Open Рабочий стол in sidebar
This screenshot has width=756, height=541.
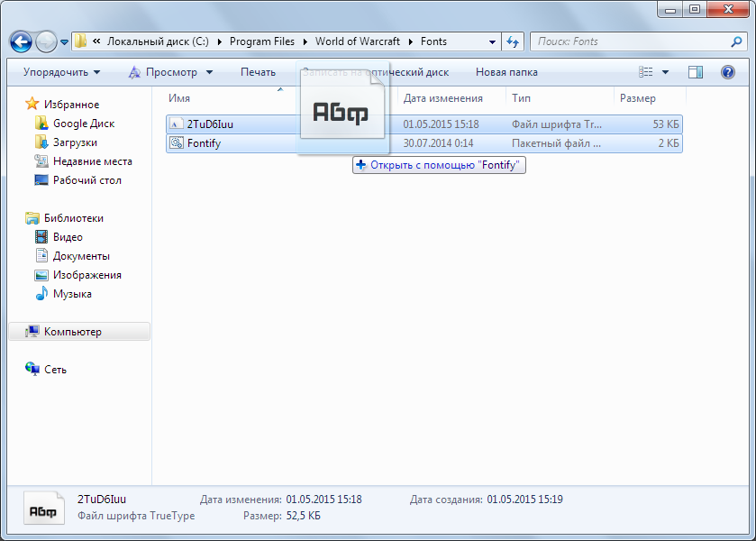click(x=87, y=180)
